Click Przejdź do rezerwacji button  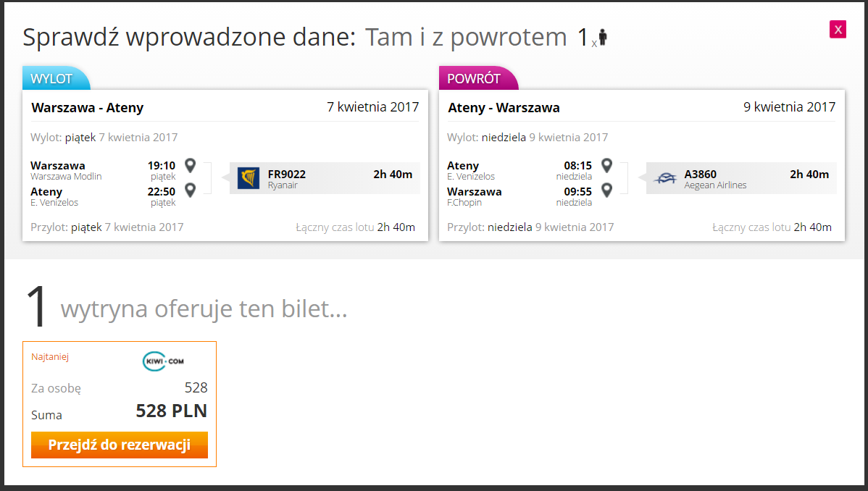point(120,445)
